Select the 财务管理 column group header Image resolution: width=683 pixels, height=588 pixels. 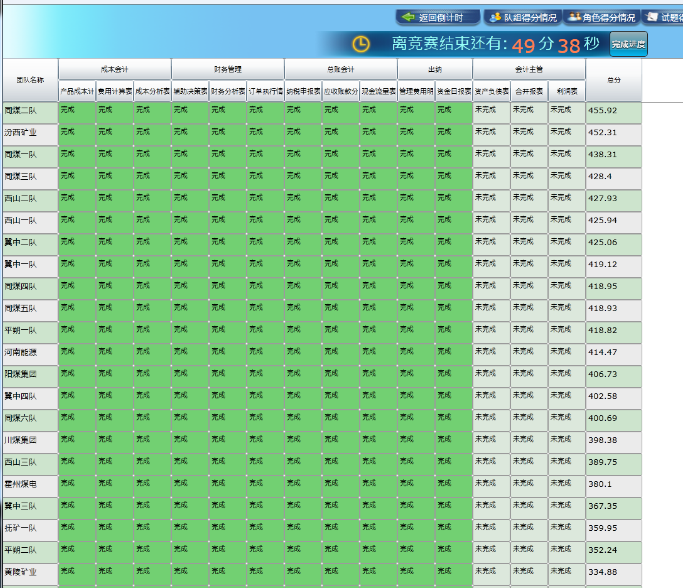[228, 69]
